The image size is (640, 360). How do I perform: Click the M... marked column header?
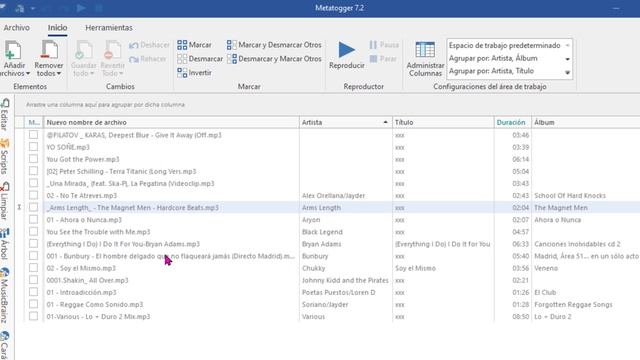click(34, 122)
